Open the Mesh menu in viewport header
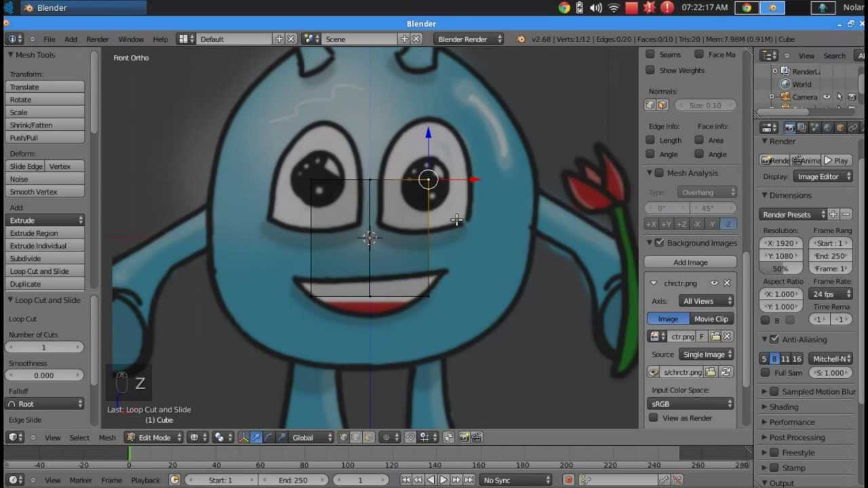868x488 pixels. (107, 437)
